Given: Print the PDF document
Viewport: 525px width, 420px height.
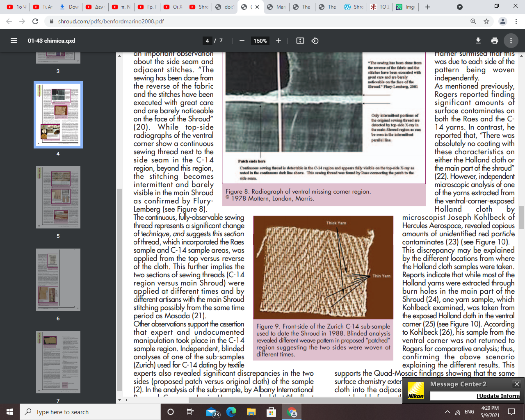Looking at the screenshot, I should 495,41.
